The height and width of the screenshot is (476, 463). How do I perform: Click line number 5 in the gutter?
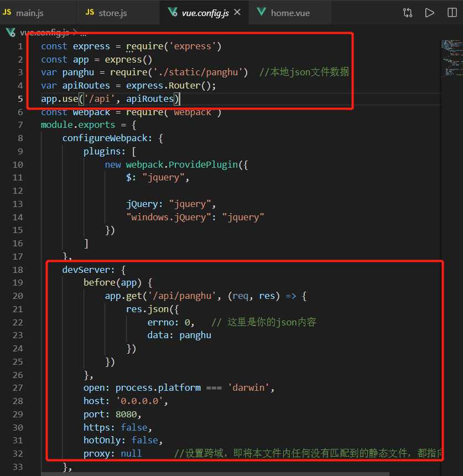20,99
